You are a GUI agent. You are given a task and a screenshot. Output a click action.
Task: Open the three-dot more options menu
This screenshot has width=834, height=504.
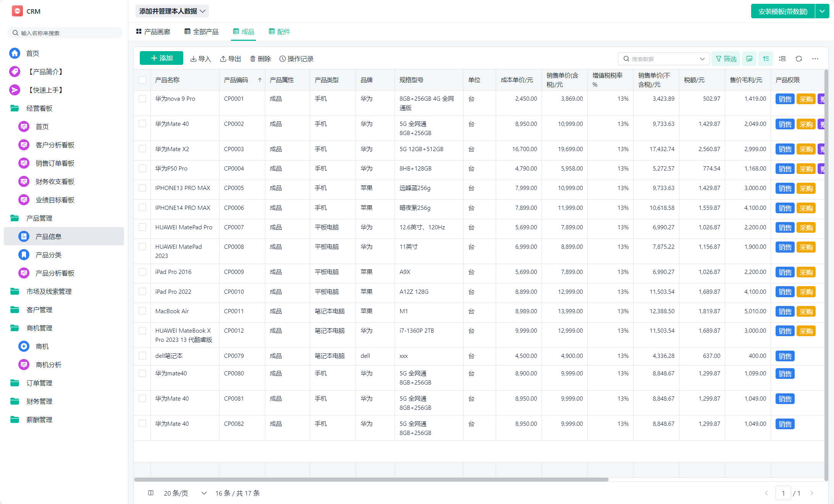[x=815, y=59]
